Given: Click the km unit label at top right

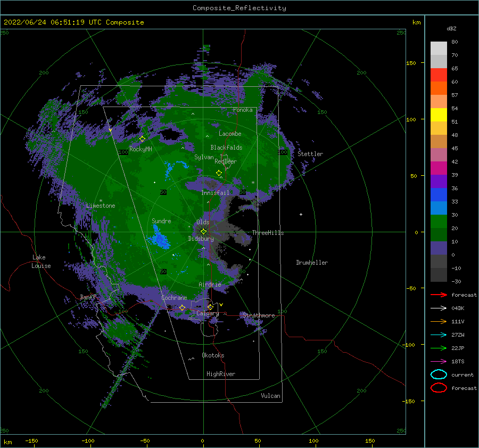Looking at the screenshot, I should coord(416,22).
